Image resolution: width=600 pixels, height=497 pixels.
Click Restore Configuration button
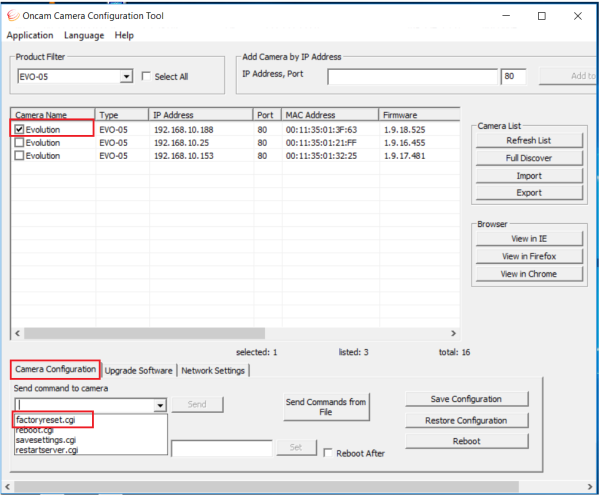pyautogui.click(x=466, y=420)
